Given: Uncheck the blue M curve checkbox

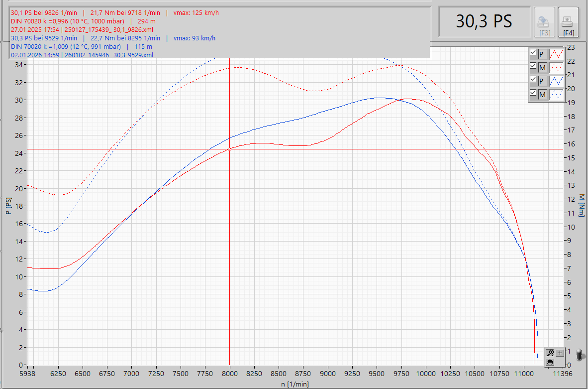Looking at the screenshot, I should click(x=533, y=94).
